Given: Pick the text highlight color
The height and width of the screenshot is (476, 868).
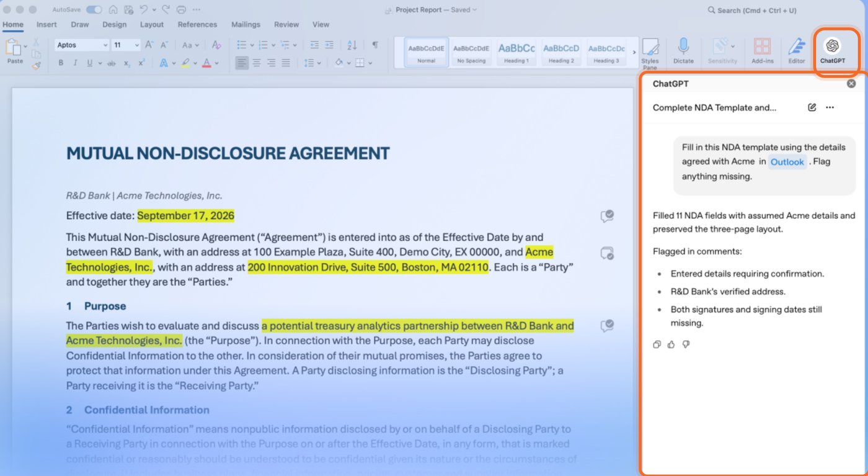Looking at the screenshot, I should pyautogui.click(x=185, y=63).
